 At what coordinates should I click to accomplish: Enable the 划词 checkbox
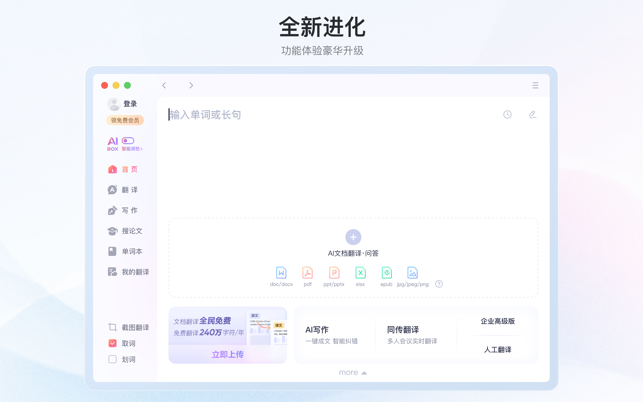click(x=113, y=359)
